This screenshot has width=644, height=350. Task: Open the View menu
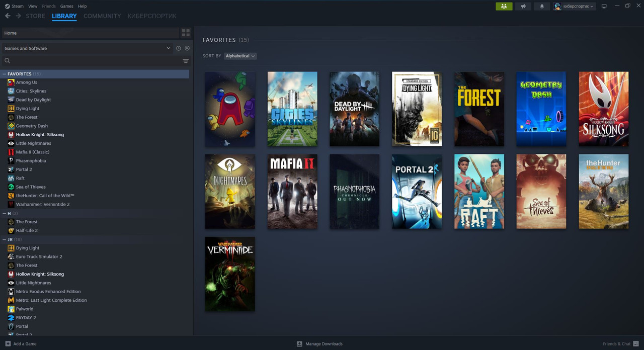pos(33,6)
